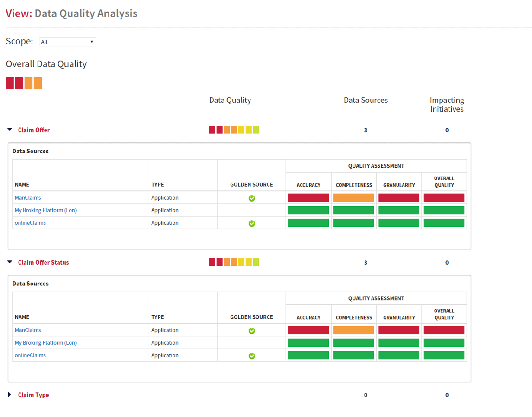The width and height of the screenshot is (532, 417).
Task: Click My Broking Platform Accuracy bar under Claim Offer
Action: [x=308, y=210]
